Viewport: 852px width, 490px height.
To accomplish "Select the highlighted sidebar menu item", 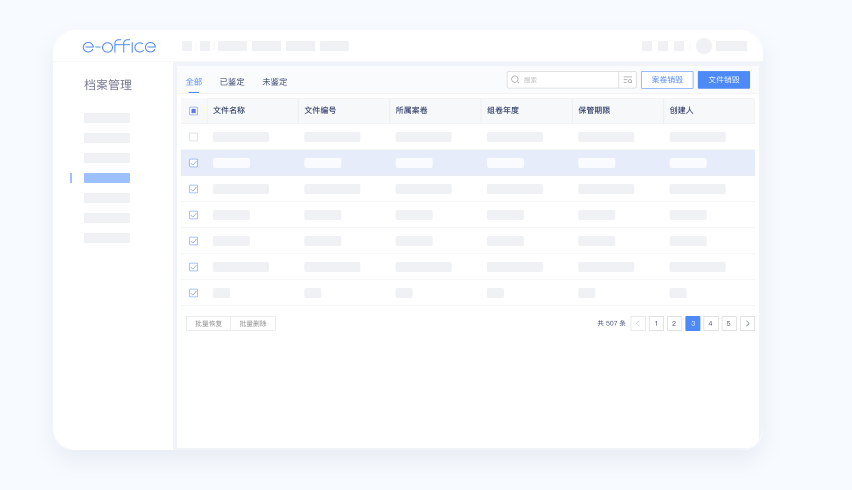I will [107, 178].
